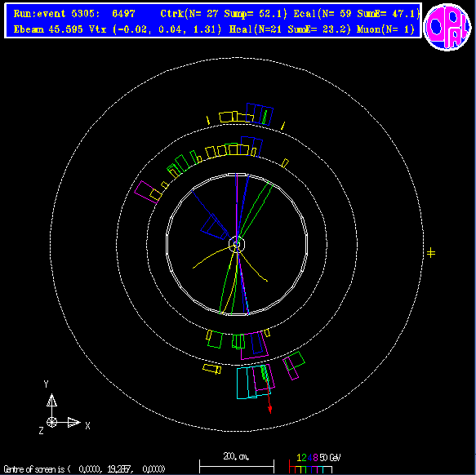Click the Z axis circle symbol
Image resolution: width=476 pixels, height=475 pixels.
click(x=52, y=422)
